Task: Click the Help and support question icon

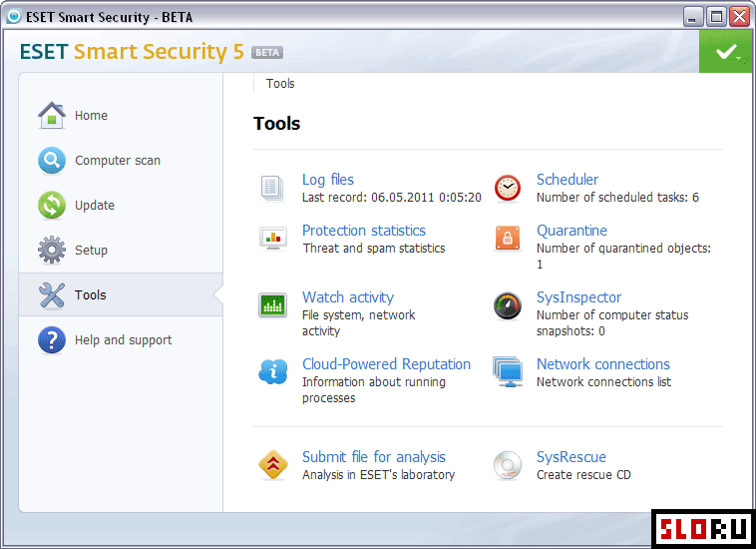Action: pyautogui.click(x=52, y=340)
